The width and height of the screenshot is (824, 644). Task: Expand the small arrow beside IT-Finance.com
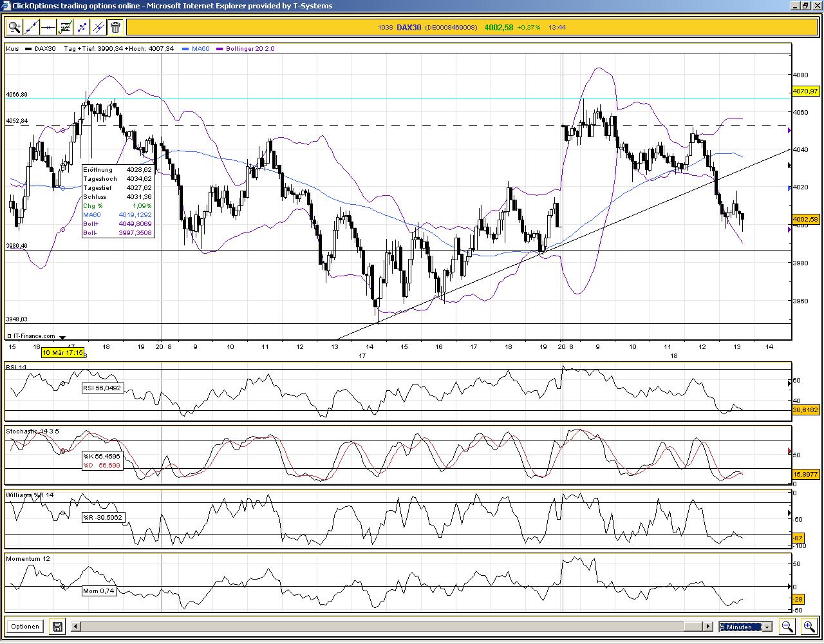pos(62,337)
